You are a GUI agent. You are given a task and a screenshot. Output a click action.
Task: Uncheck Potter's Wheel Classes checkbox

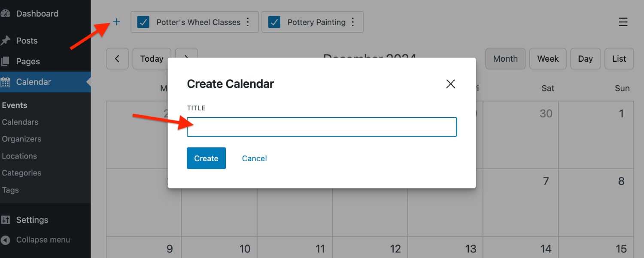coord(143,22)
